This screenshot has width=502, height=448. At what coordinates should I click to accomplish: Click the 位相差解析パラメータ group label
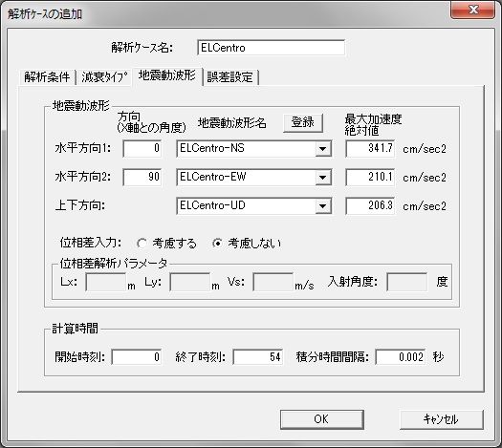click(x=114, y=264)
